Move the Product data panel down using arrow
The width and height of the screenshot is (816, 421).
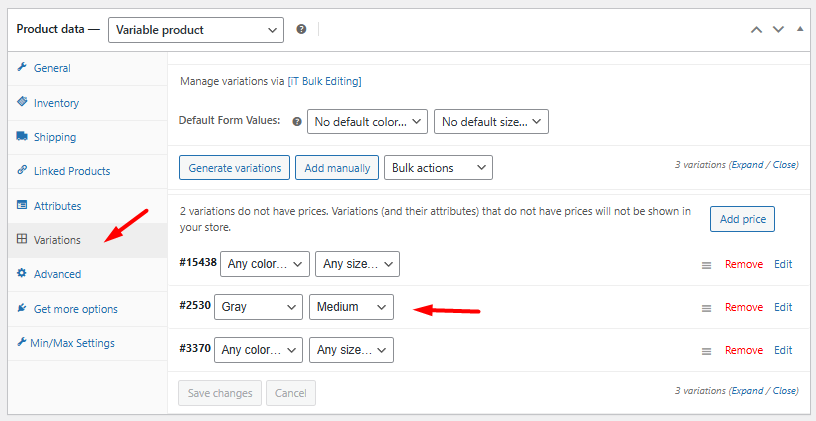pyautogui.click(x=778, y=30)
